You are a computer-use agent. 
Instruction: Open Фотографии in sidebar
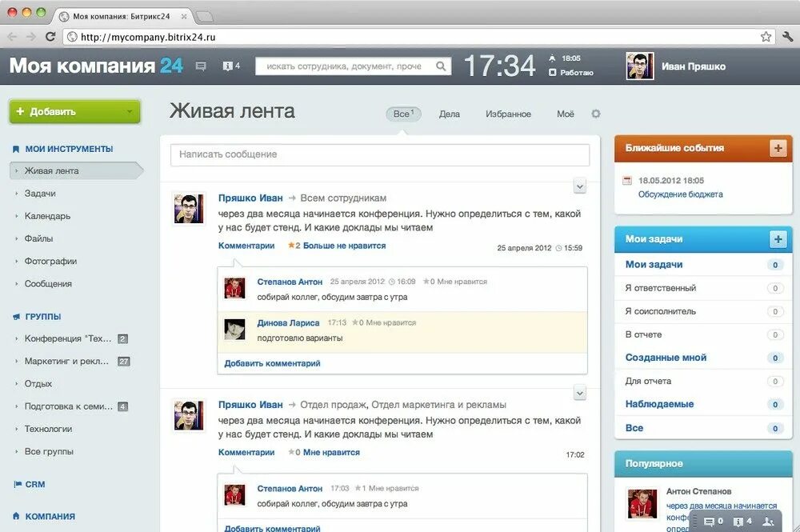coord(50,261)
